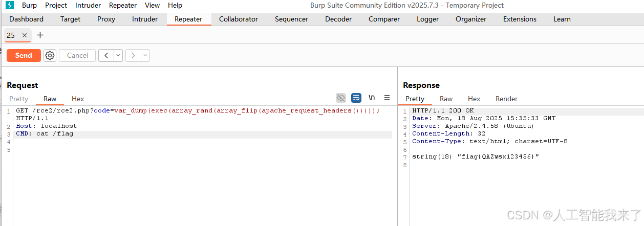Show Response in Hex view
Image resolution: width=644 pixels, height=226 pixels.
[x=474, y=99]
